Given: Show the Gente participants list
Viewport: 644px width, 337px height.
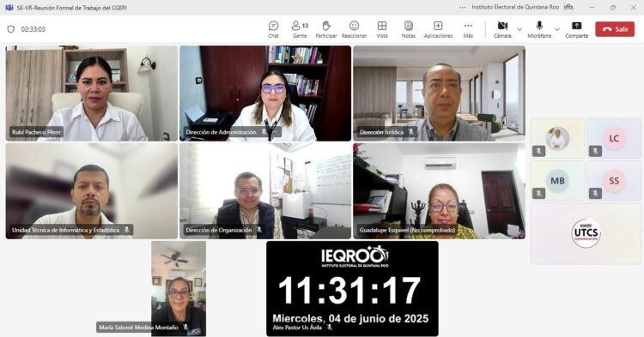Looking at the screenshot, I should click(300, 29).
